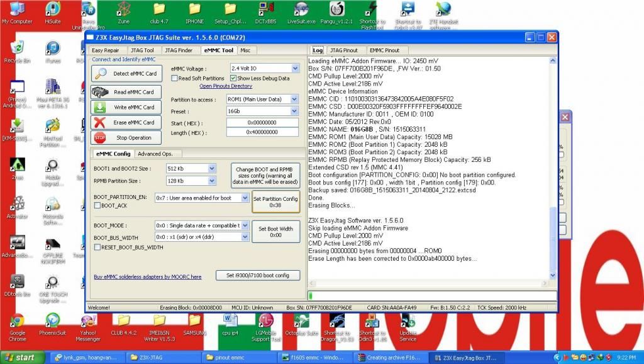Switch to the JTAG Tool tab
Screen dimensions: 644x364
[143, 50]
